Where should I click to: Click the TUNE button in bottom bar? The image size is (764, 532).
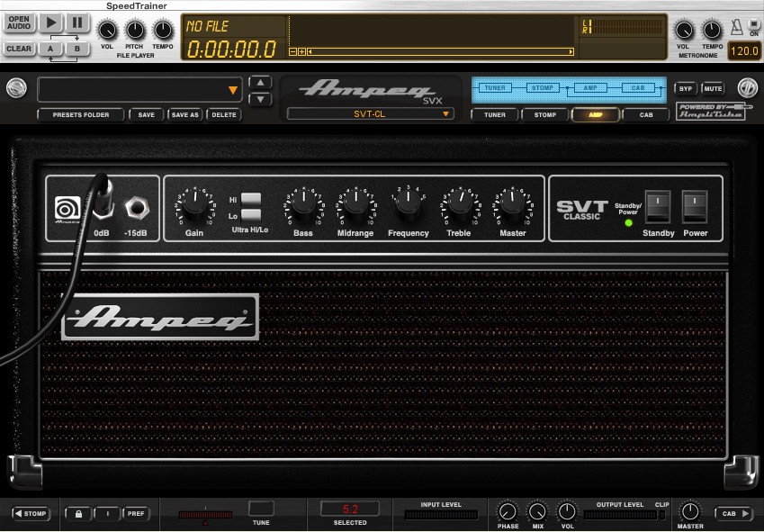pyautogui.click(x=261, y=509)
